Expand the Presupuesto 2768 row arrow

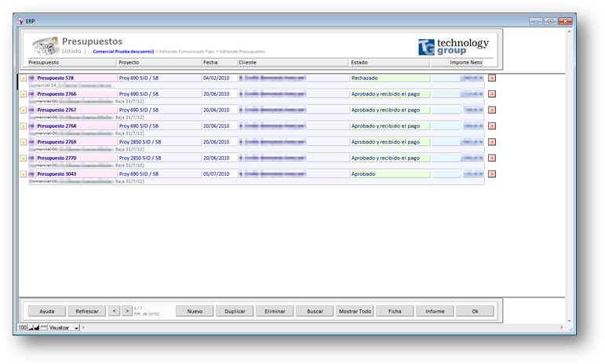click(24, 126)
